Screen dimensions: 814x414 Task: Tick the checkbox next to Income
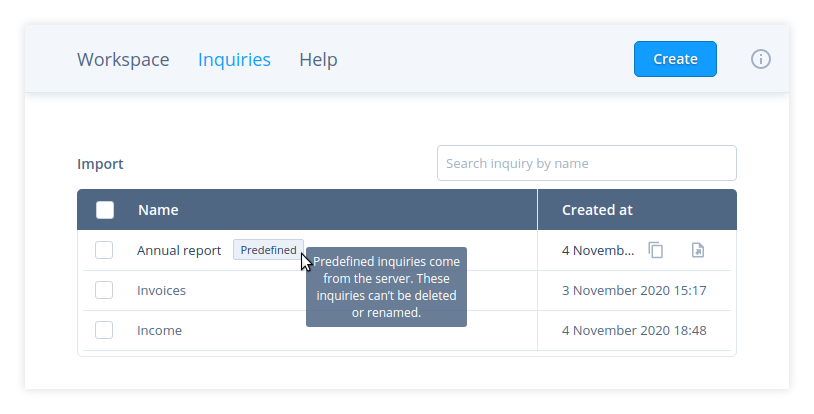coord(104,330)
